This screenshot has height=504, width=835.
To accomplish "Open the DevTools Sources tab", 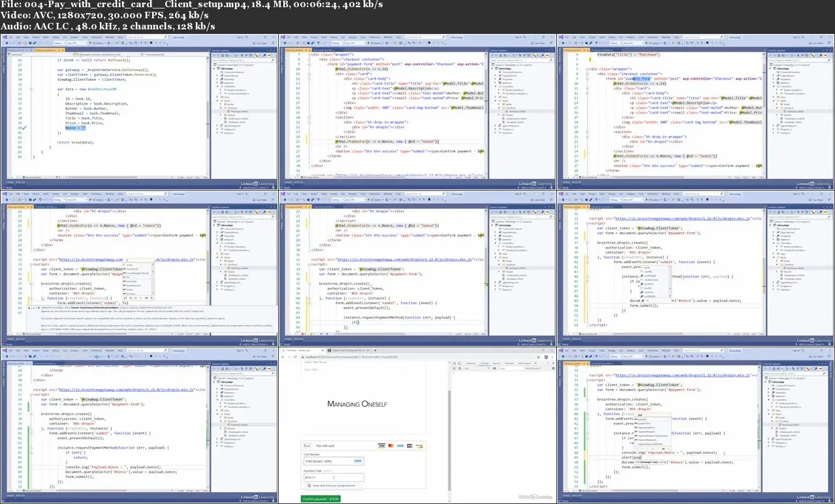I will [x=497, y=362].
